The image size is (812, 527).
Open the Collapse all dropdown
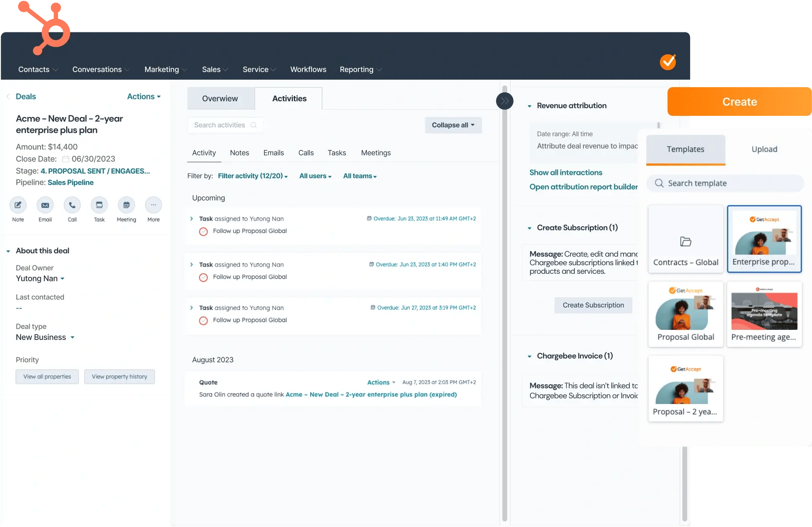pyautogui.click(x=453, y=125)
